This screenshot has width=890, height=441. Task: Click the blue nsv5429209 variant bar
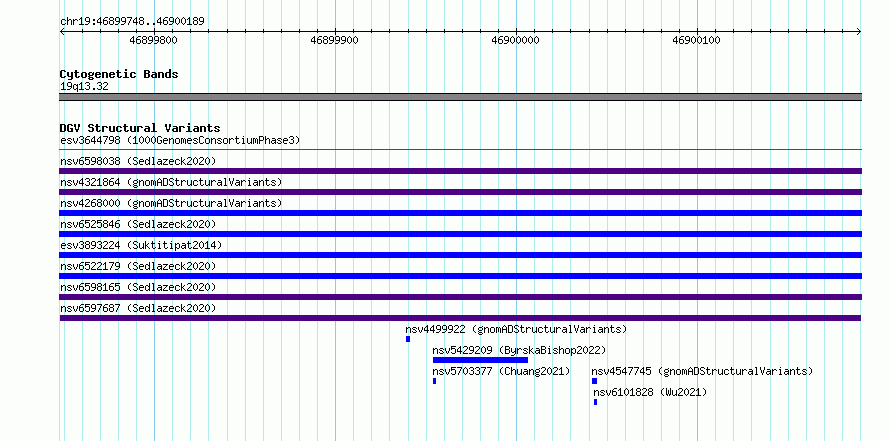[480, 360]
